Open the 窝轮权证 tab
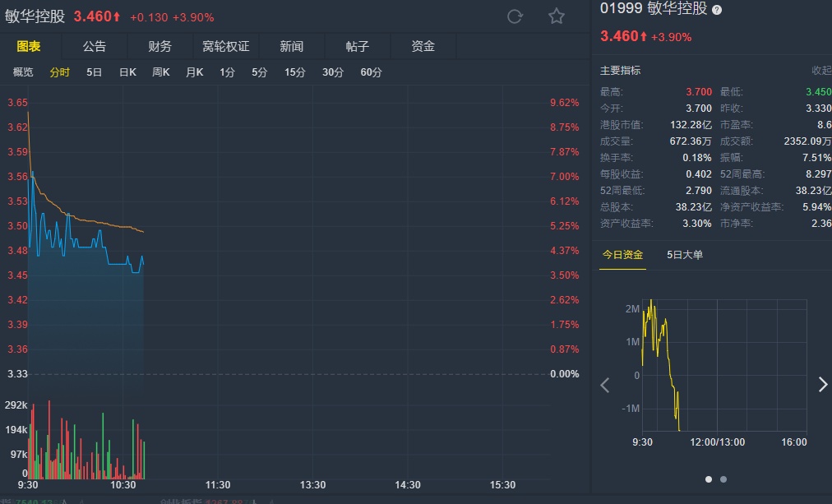This screenshot has width=832, height=504. coord(225,47)
